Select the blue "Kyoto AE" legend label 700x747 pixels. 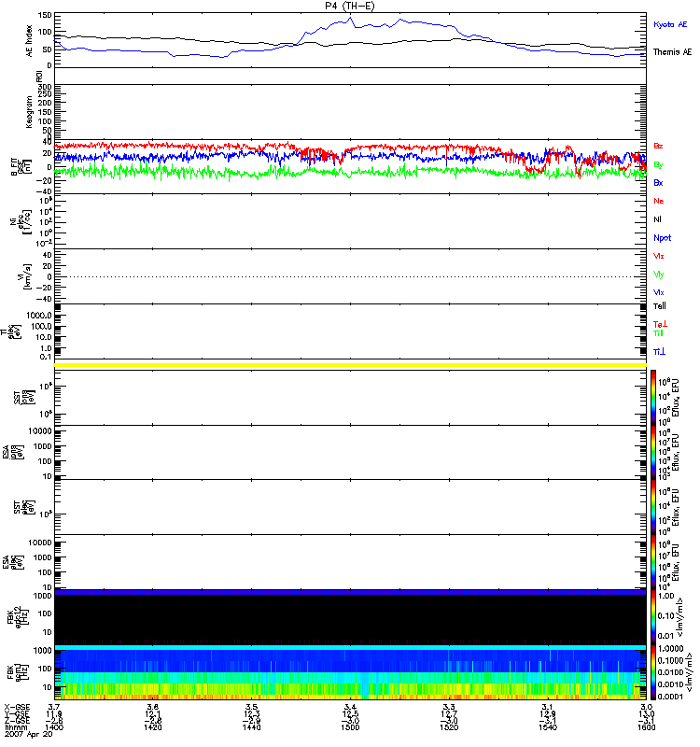tap(670, 24)
